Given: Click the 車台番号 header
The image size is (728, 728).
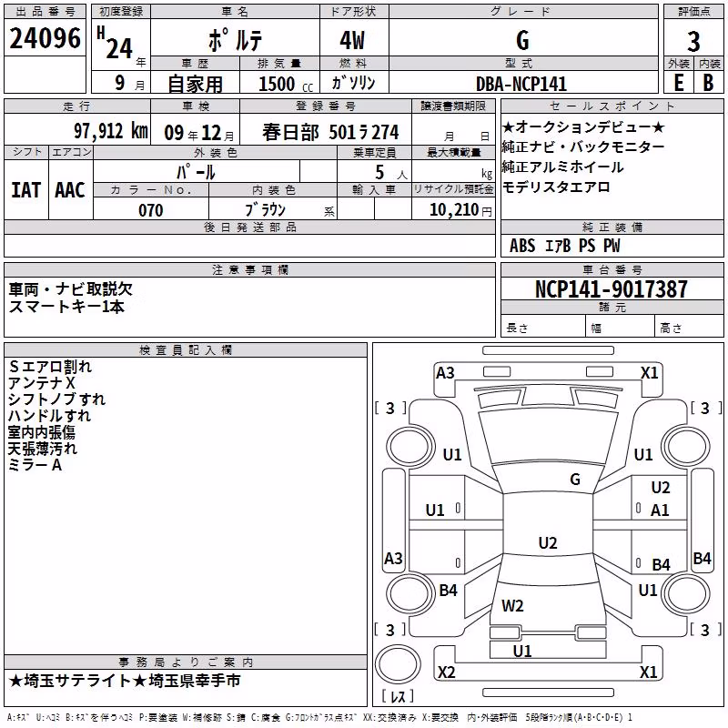Looking at the screenshot, I should (x=612, y=269).
